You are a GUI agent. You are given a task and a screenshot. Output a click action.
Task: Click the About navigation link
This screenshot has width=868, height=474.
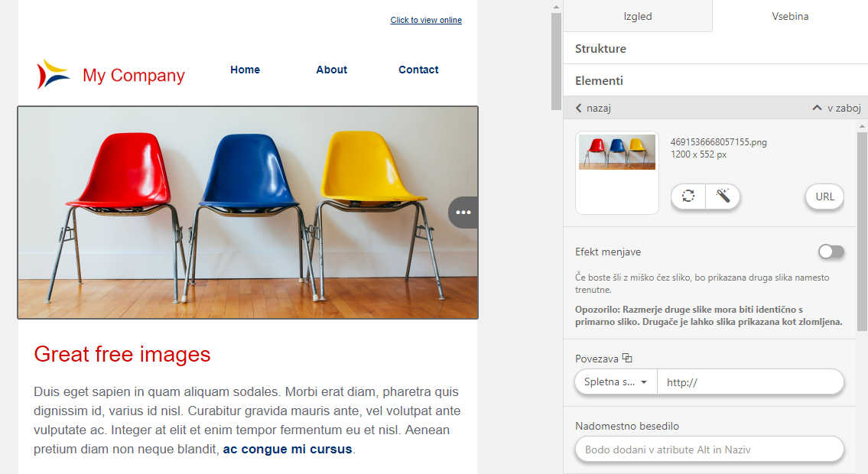click(x=332, y=70)
